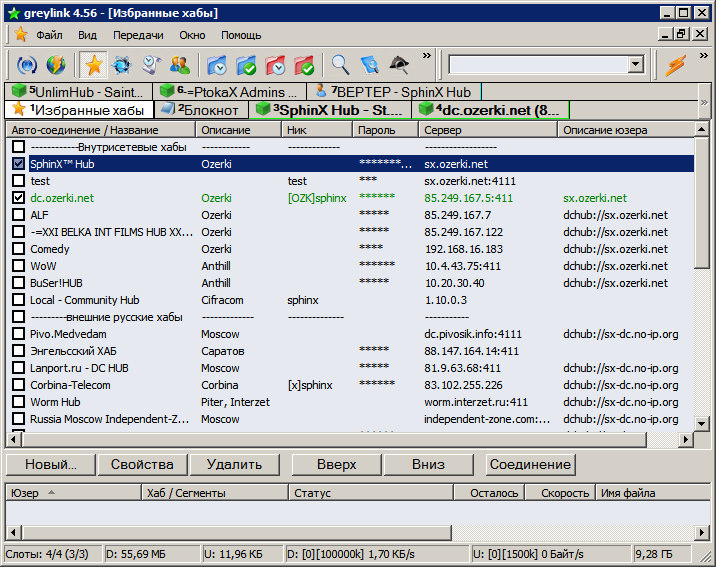Open the favorite users two-people icon

[180, 65]
